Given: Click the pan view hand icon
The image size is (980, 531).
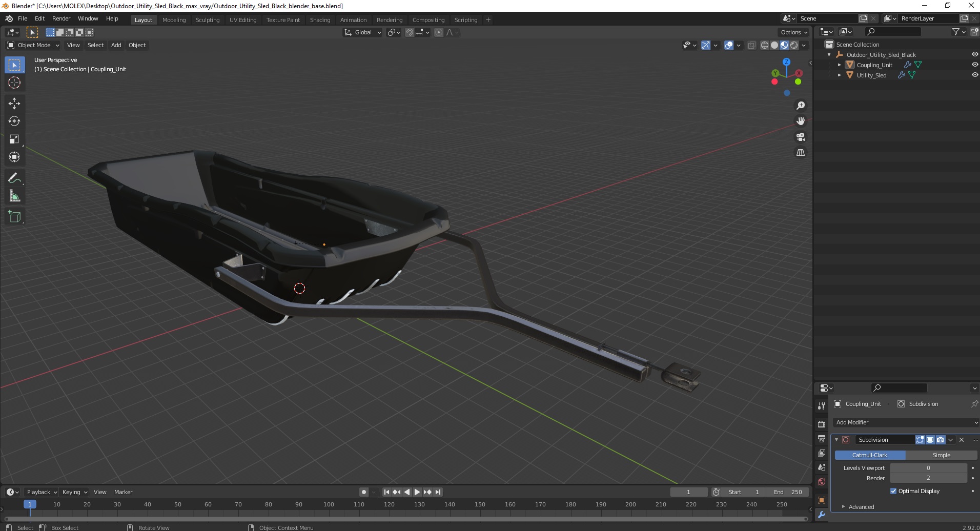Looking at the screenshot, I should (x=801, y=121).
